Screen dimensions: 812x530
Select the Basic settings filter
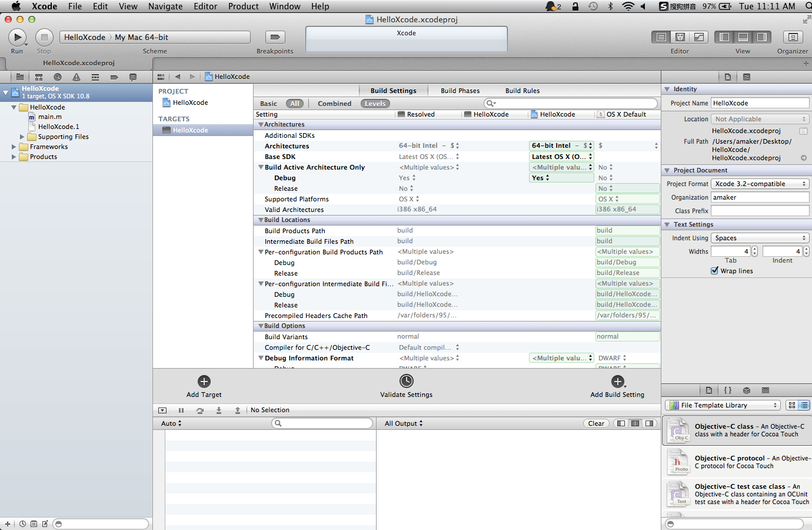pyautogui.click(x=268, y=104)
